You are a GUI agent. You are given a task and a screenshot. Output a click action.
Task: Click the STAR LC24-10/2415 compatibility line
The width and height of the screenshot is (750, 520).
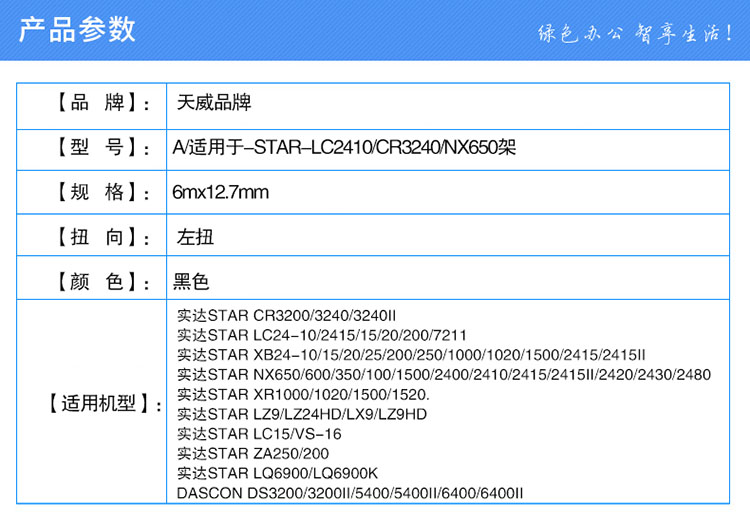[x=321, y=335]
